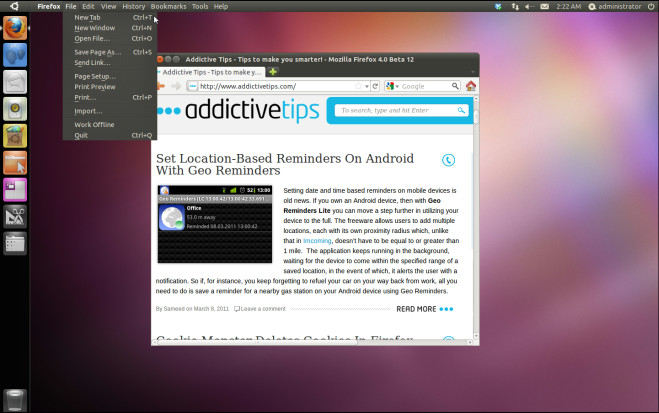The image size is (659, 413).
Task: Reload the page with the refresh icon
Action: 375,86
